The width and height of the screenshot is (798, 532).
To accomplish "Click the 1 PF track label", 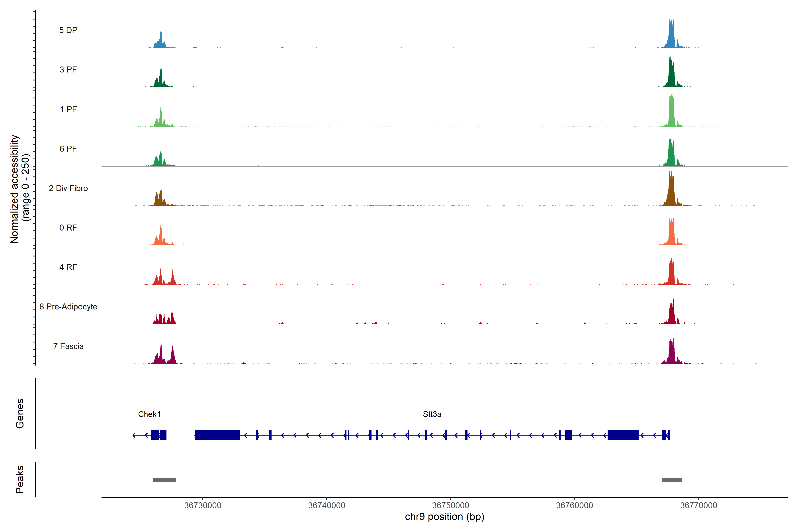I will (x=68, y=109).
